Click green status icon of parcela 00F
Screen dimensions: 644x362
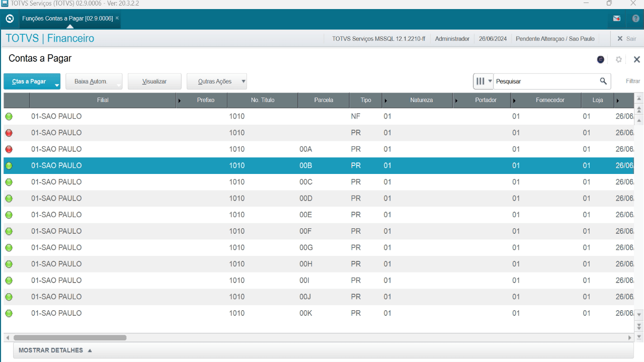click(x=9, y=231)
